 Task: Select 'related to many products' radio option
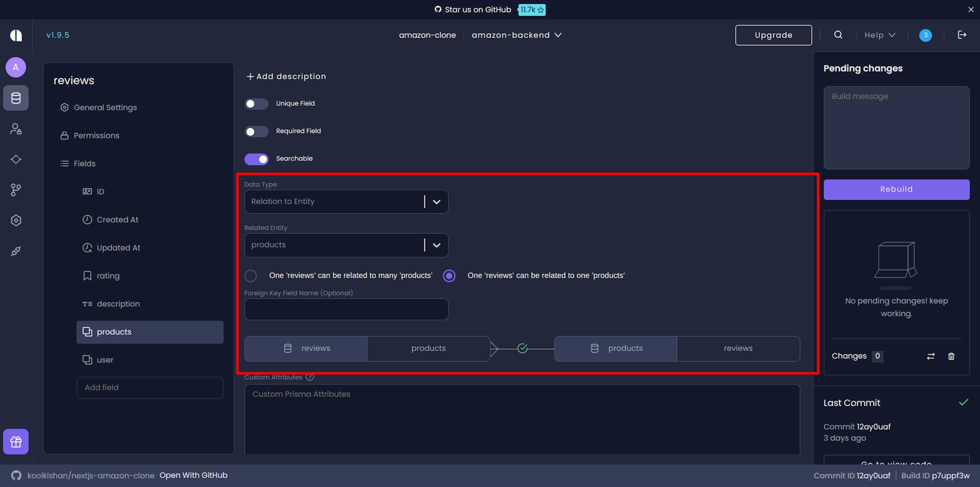251,276
